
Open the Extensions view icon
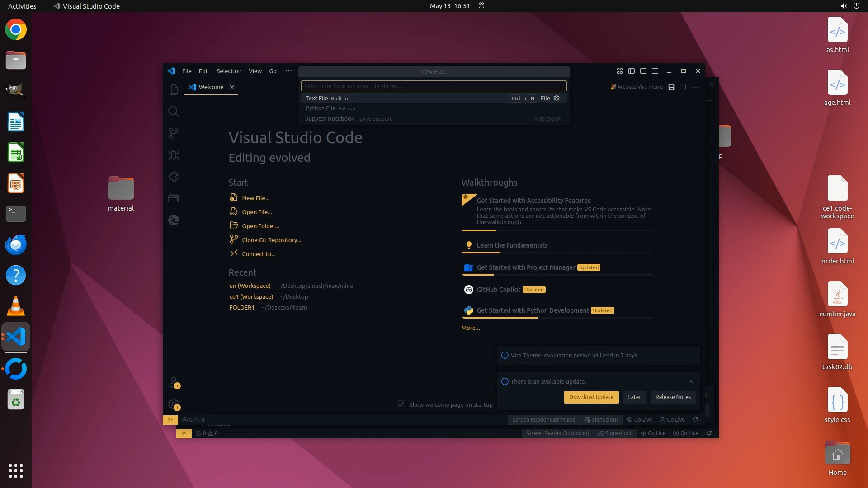click(x=174, y=177)
